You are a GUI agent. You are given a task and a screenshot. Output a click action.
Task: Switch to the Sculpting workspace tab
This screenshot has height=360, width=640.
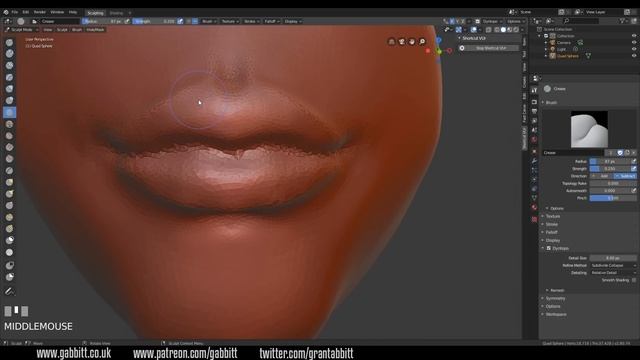[95, 13]
